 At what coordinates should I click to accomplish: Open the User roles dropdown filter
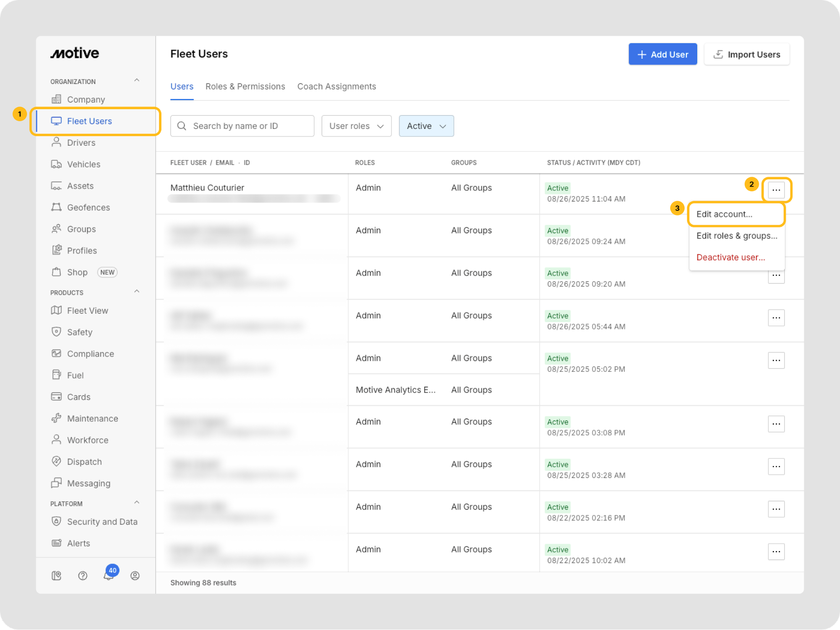tap(356, 126)
